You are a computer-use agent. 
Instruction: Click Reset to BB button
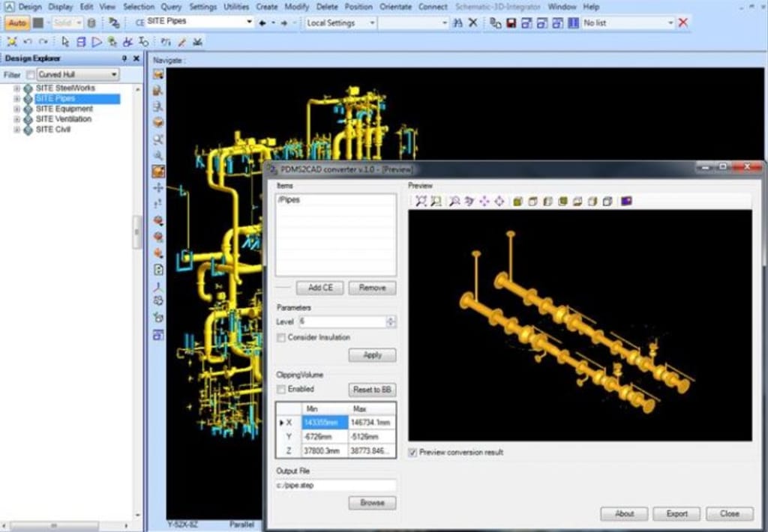tap(372, 390)
